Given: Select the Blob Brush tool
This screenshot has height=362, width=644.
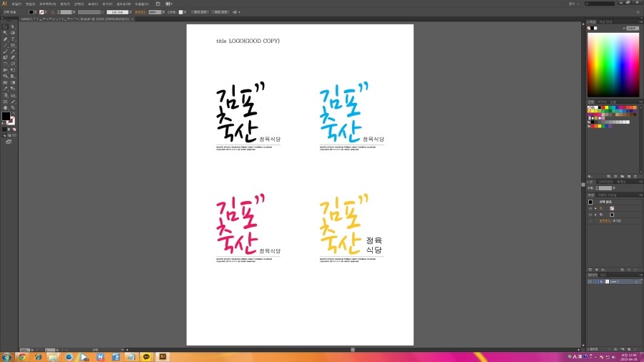Looking at the screenshot, I should [5, 57].
